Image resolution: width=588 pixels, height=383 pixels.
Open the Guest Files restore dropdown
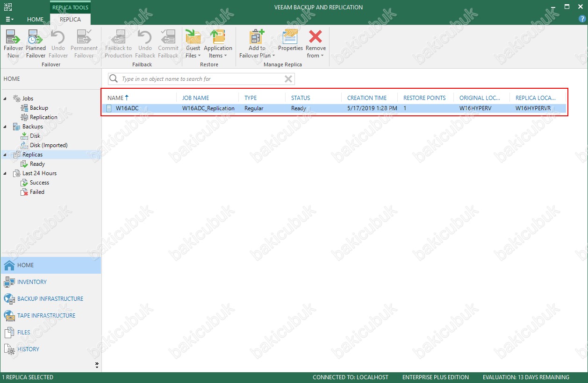[x=193, y=43]
